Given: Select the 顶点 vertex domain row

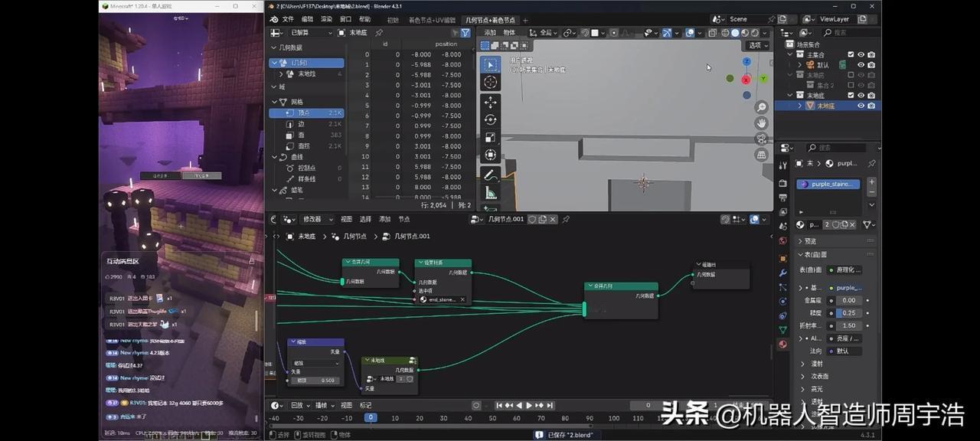Looking at the screenshot, I should (306, 113).
